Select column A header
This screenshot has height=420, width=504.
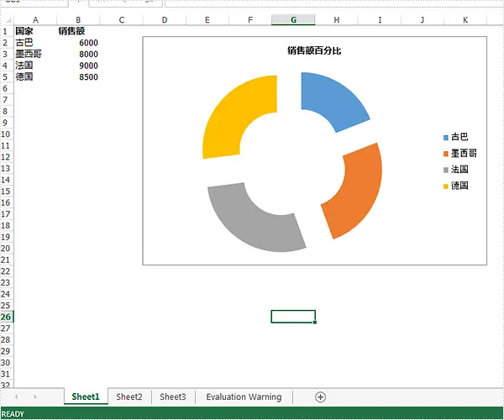tap(35, 20)
